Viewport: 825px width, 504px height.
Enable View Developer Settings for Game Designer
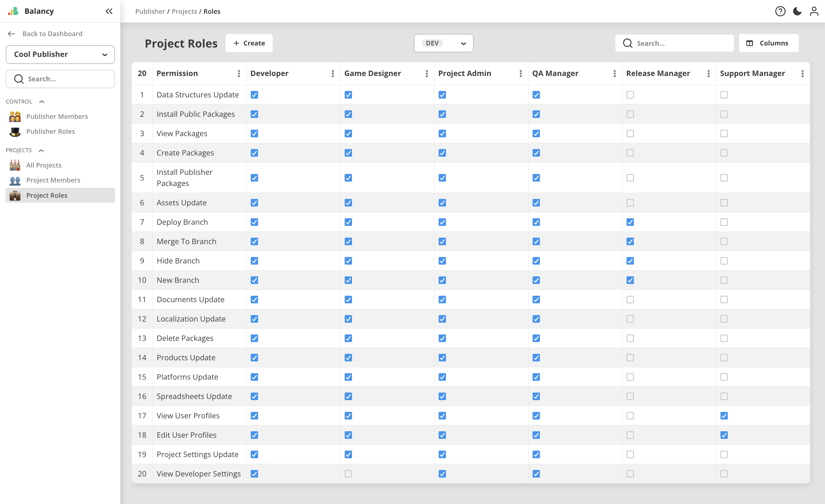[348, 473]
